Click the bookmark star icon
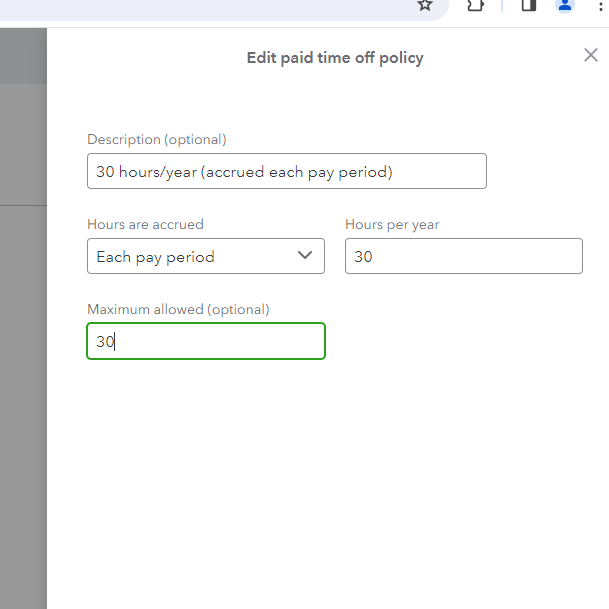 click(425, 5)
